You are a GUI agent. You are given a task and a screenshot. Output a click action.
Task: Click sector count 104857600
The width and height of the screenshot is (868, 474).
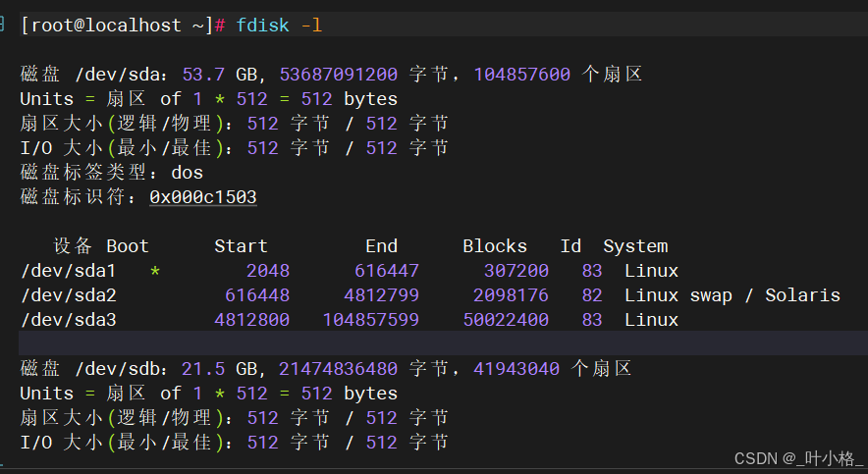[521, 75]
